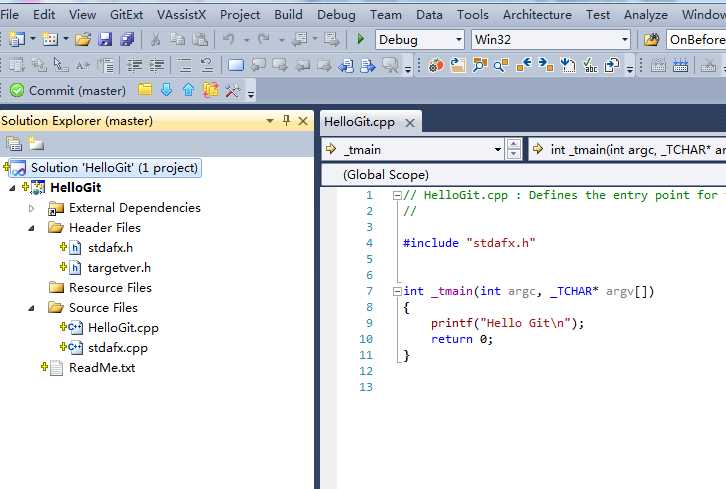Click Visual Assist Open File in Solution icon

pos(457,65)
